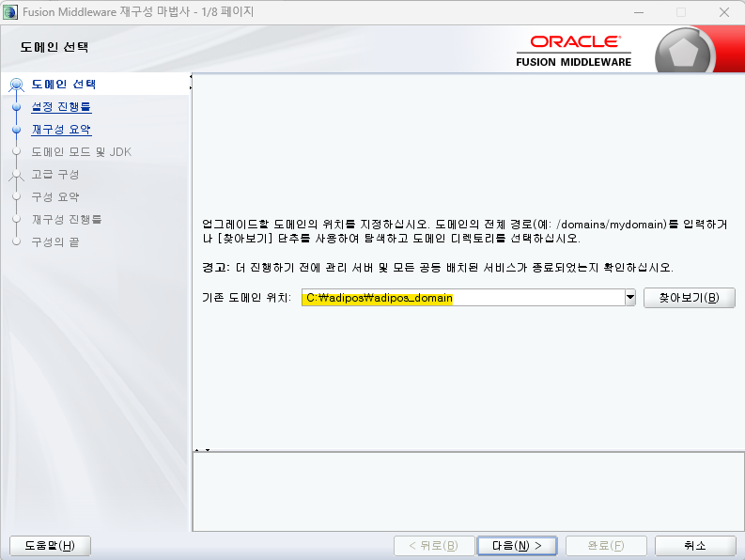745x560 pixels.
Task: Click the 도움말(H) help button
Action: 50,545
